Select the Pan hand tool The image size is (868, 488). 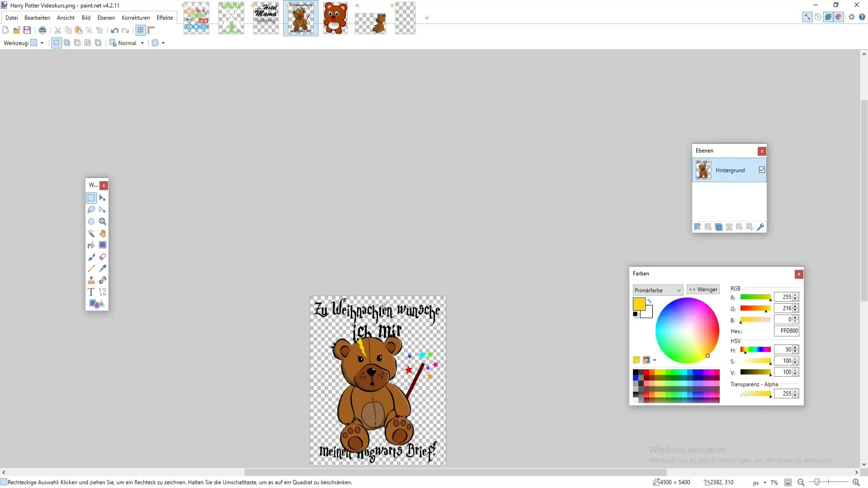pyautogui.click(x=103, y=233)
